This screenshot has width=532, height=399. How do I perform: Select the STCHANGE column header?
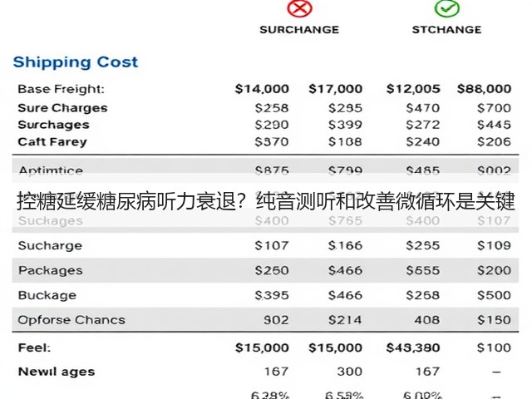(x=447, y=30)
